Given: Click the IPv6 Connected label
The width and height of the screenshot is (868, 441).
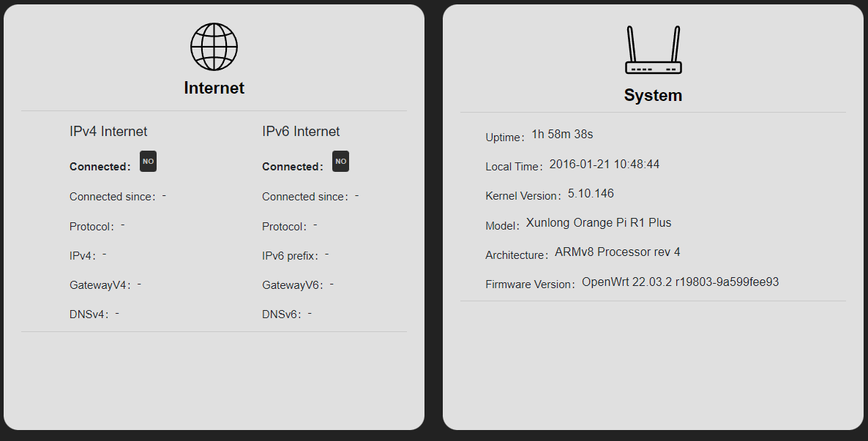Looking at the screenshot, I should point(293,167).
